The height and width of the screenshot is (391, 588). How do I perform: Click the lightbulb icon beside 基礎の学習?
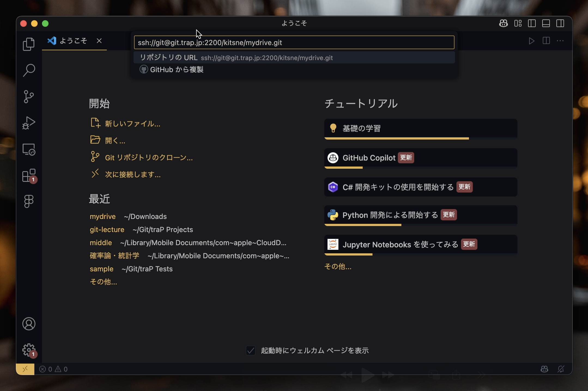coord(333,128)
